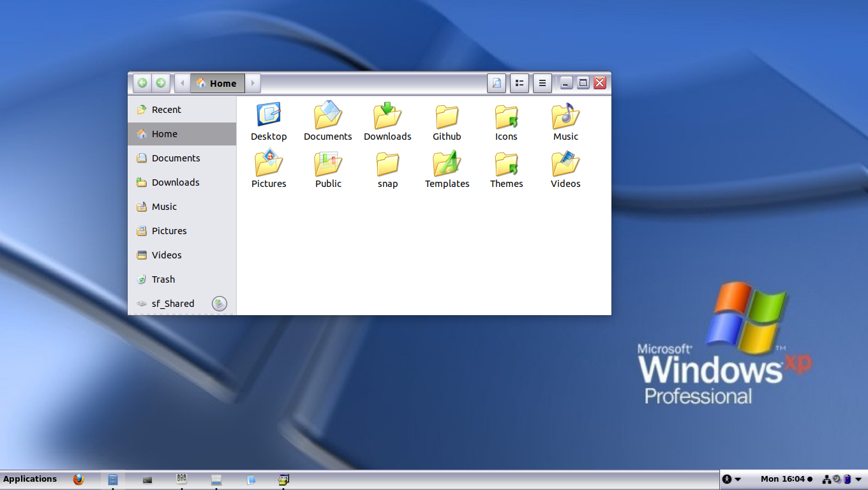Click the colorful window taskbar icon
868x490 pixels.
point(285,479)
